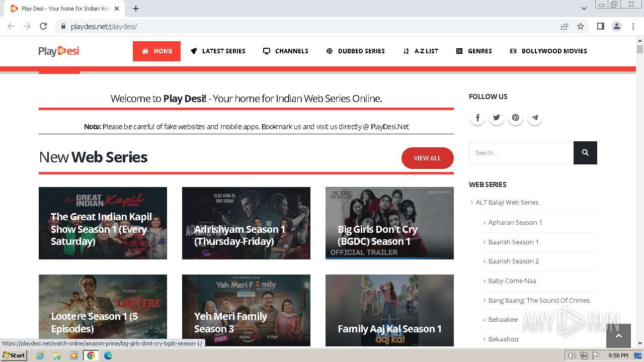The image size is (644, 362).
Task: Open Baarish Season 2 link
Action: click(513, 261)
